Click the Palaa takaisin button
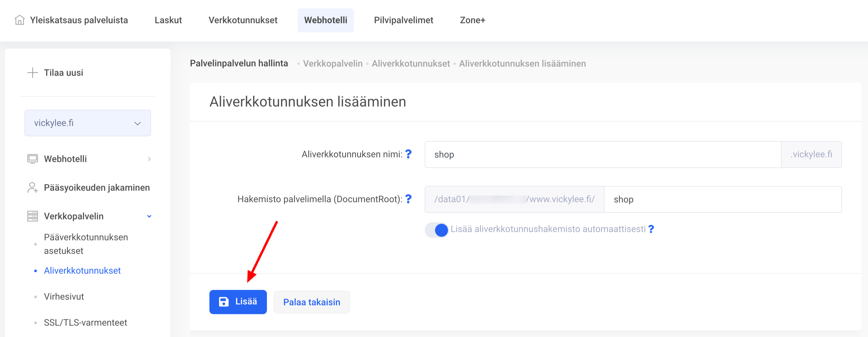This screenshot has height=337, width=868. (311, 302)
